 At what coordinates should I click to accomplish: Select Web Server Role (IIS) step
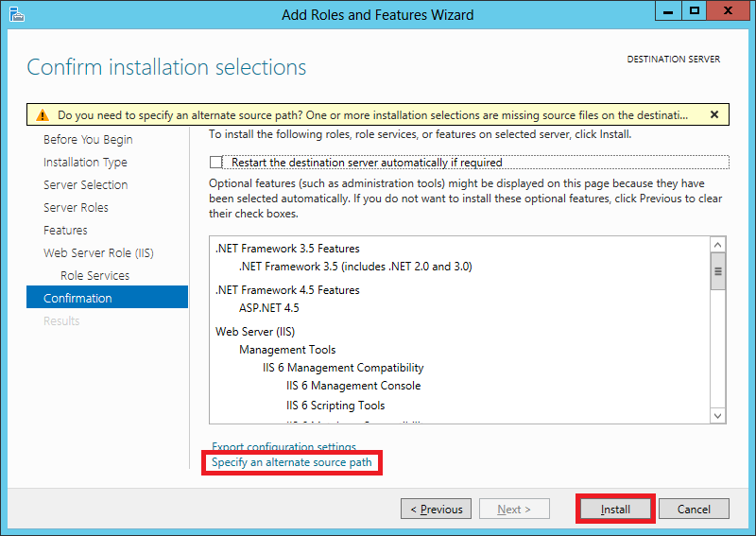(x=98, y=252)
